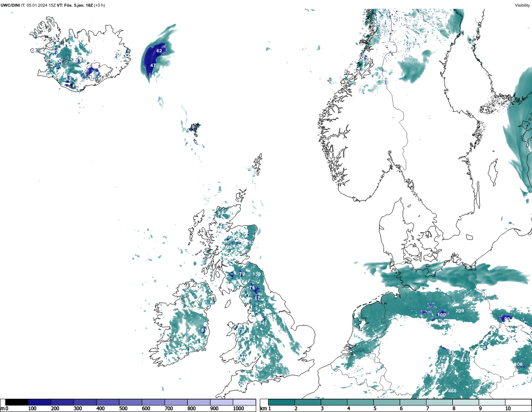Click the '47' value east of Iceland
Screen dimensions: 532x412
tap(153, 65)
